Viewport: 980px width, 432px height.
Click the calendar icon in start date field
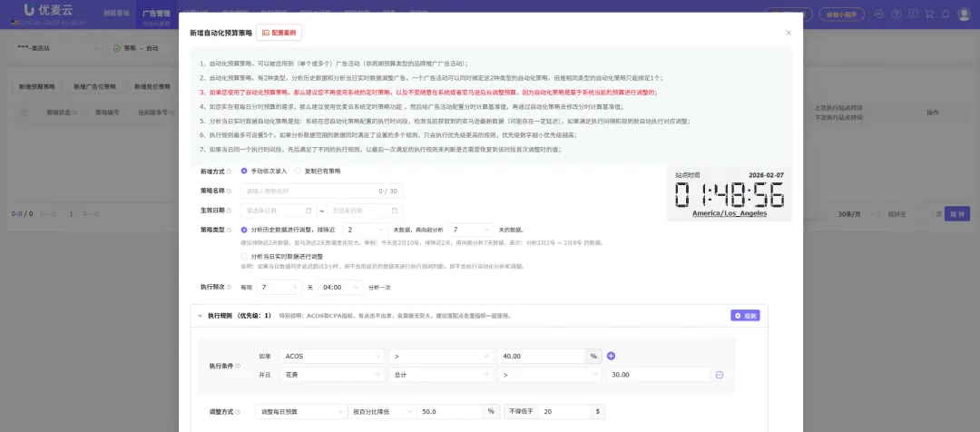pyautogui.click(x=309, y=211)
